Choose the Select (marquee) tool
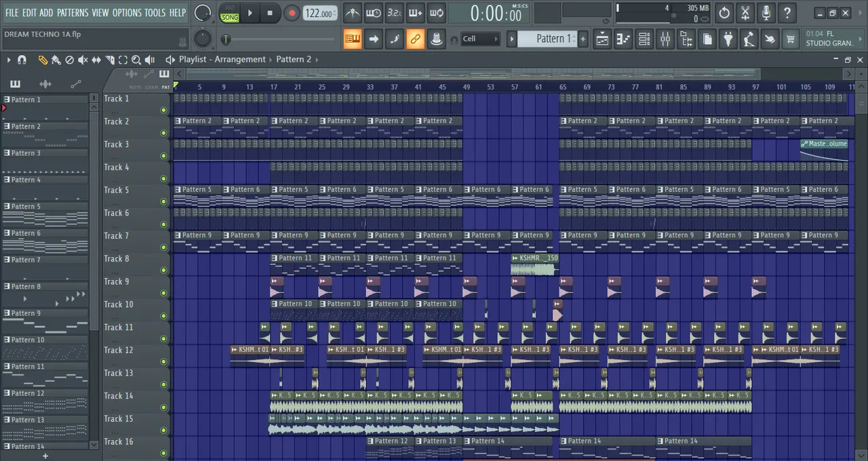868x461 pixels. 123,60
